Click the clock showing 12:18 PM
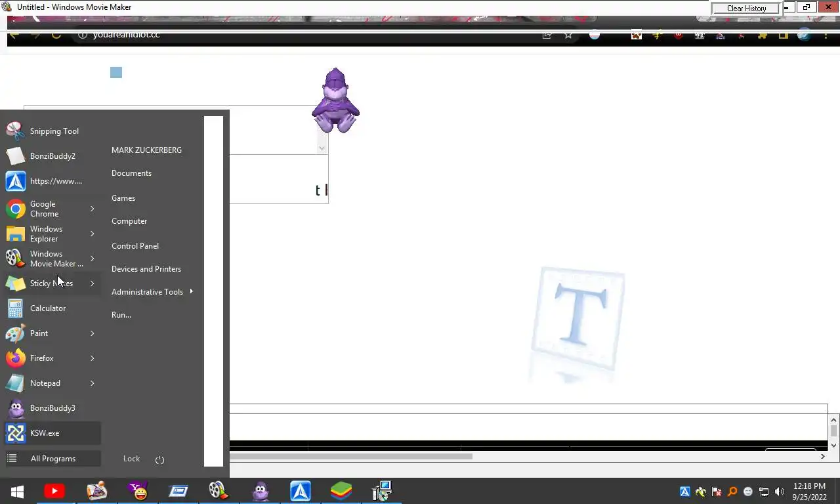This screenshot has width=840, height=504. 809,486
